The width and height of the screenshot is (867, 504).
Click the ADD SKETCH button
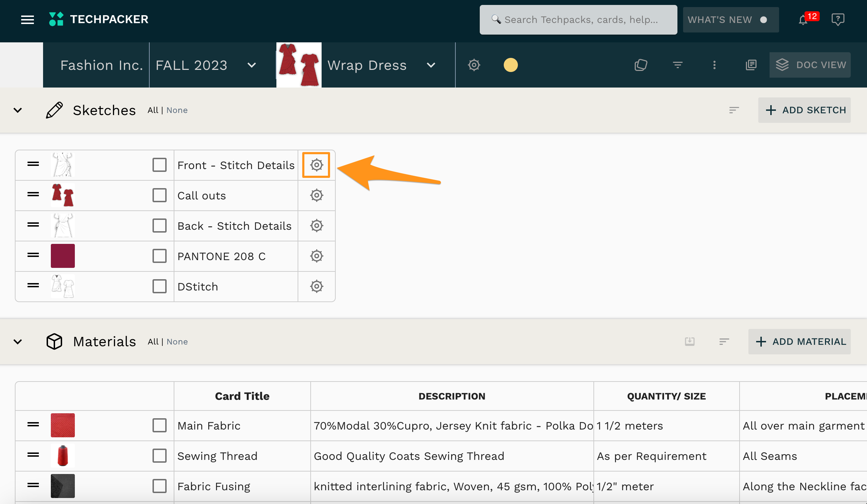804,110
